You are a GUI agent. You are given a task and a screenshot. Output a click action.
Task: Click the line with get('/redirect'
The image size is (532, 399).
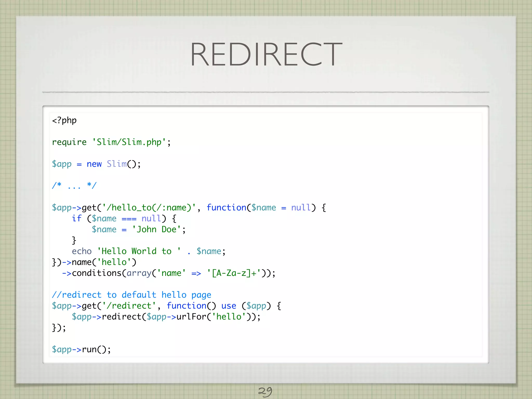pyautogui.click(x=167, y=306)
